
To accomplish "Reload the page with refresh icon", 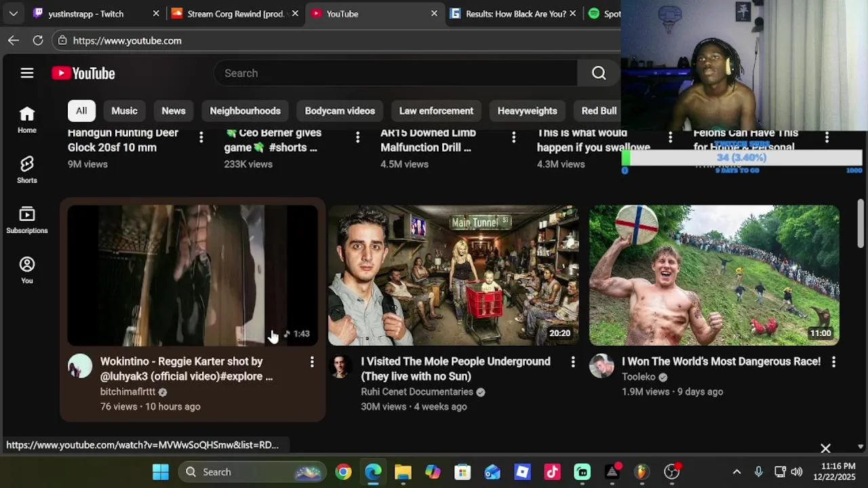I will click(38, 41).
